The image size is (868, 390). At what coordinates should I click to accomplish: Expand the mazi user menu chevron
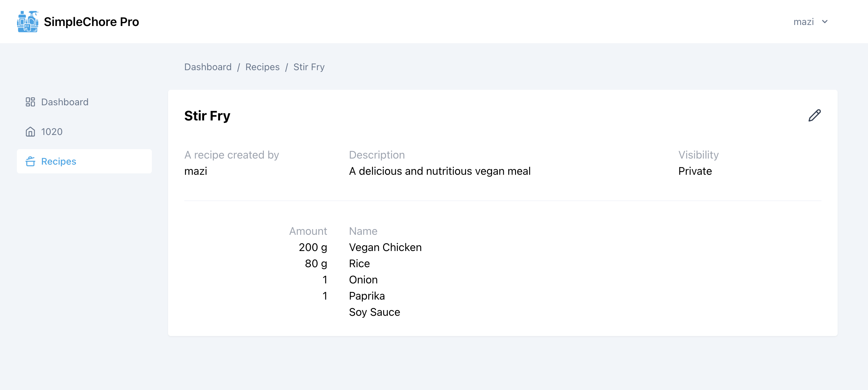pyautogui.click(x=825, y=22)
